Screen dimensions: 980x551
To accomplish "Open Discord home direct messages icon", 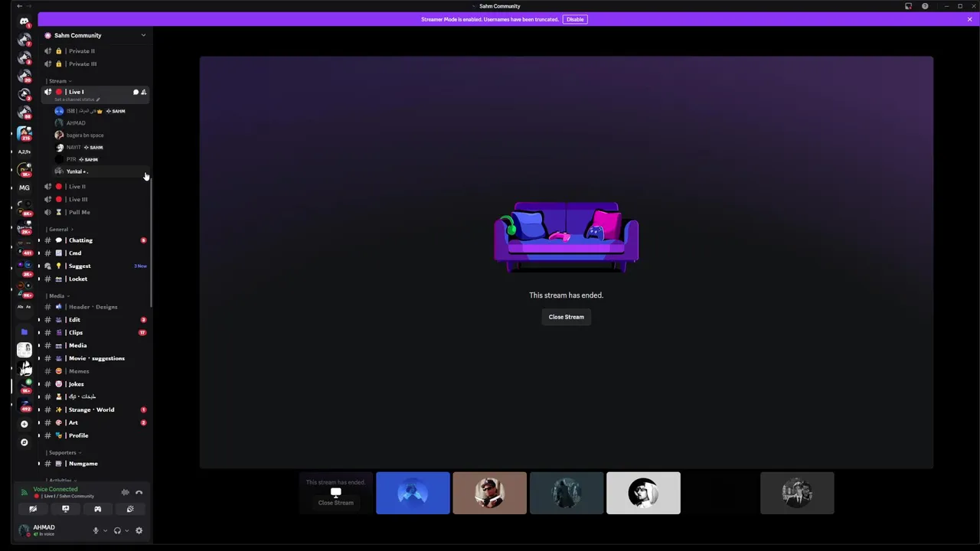I will coord(24,21).
